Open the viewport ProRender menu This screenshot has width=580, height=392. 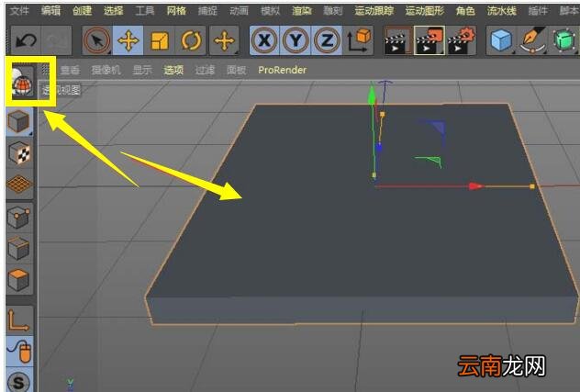coord(283,70)
